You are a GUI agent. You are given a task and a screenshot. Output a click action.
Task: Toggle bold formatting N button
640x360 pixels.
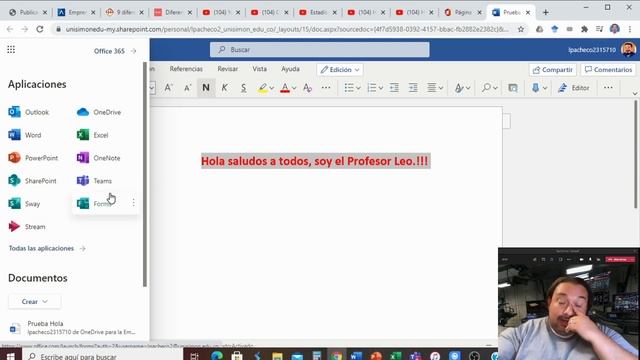tap(206, 88)
